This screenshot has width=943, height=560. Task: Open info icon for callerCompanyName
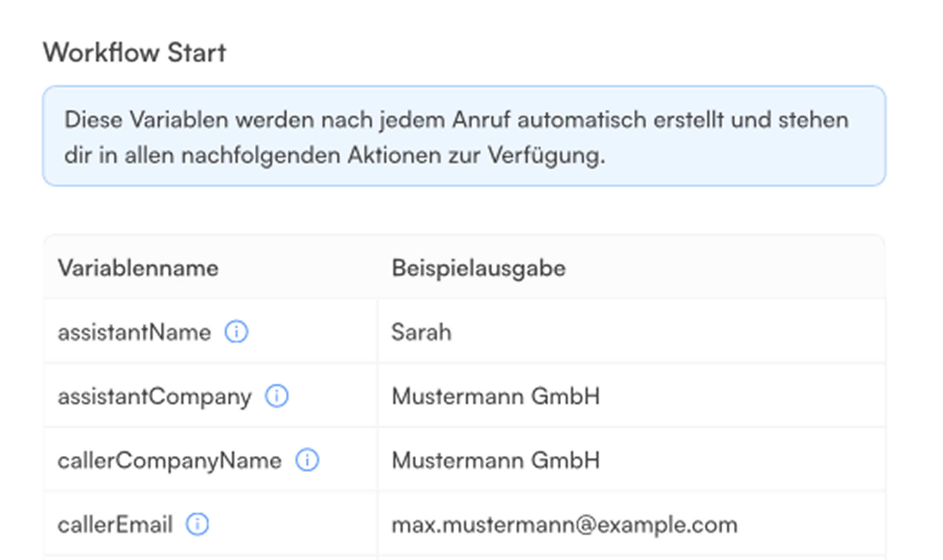(x=307, y=460)
